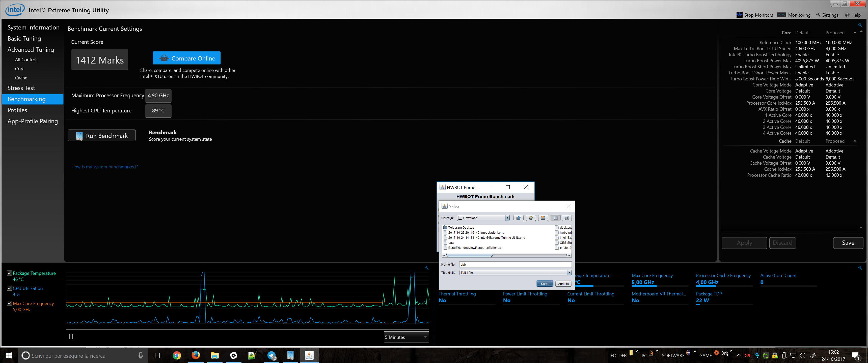Open the volume control in system tray
Screen dimensions: 868x363
point(802,355)
